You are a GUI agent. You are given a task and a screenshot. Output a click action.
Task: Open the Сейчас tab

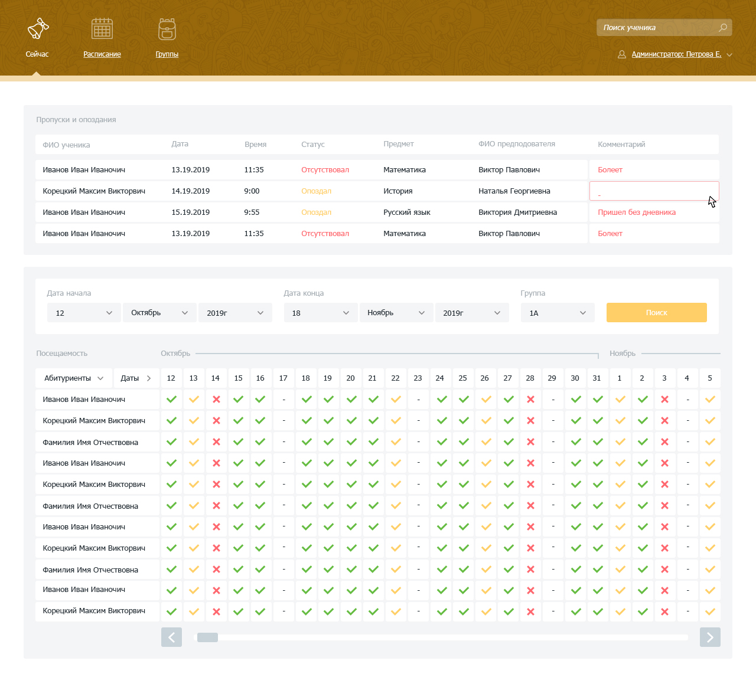[x=37, y=54]
